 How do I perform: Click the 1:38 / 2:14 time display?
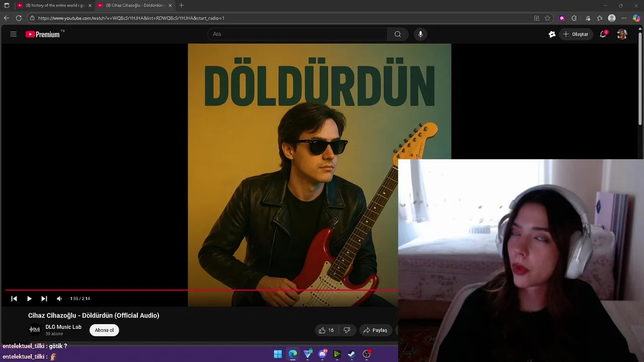pyautogui.click(x=80, y=299)
